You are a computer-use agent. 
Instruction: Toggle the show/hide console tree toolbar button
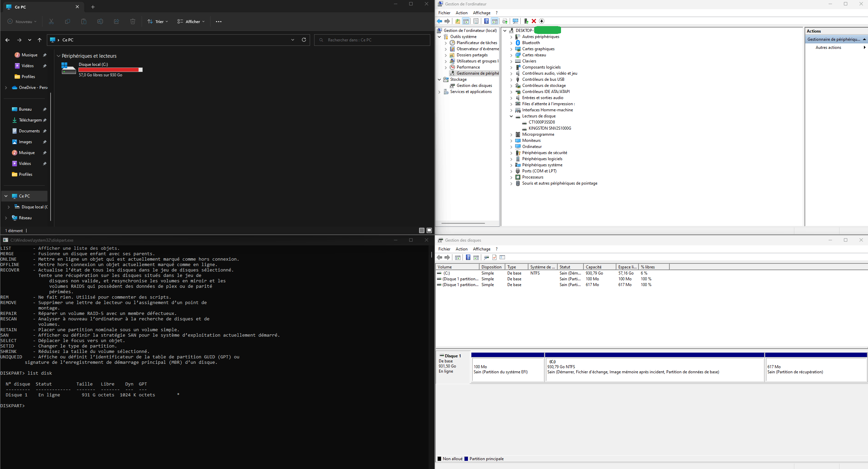(466, 21)
